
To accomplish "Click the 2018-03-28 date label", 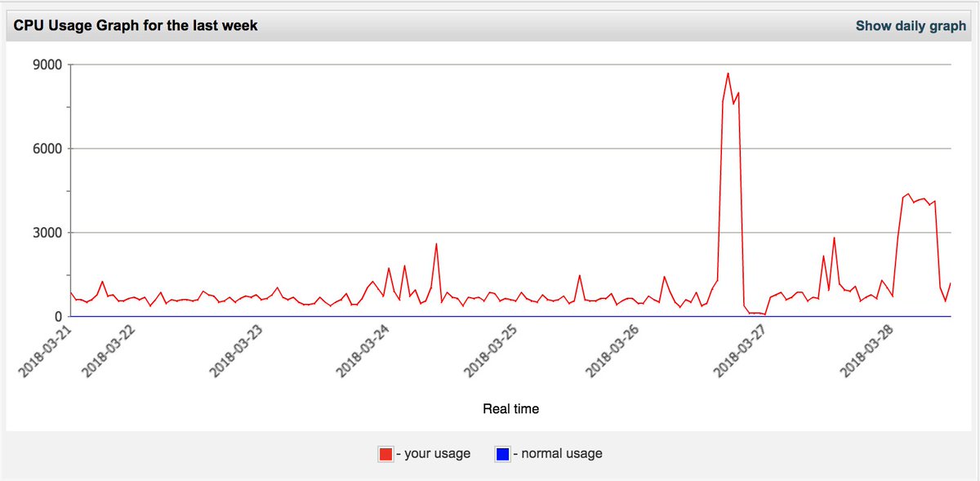I will pyautogui.click(x=869, y=353).
